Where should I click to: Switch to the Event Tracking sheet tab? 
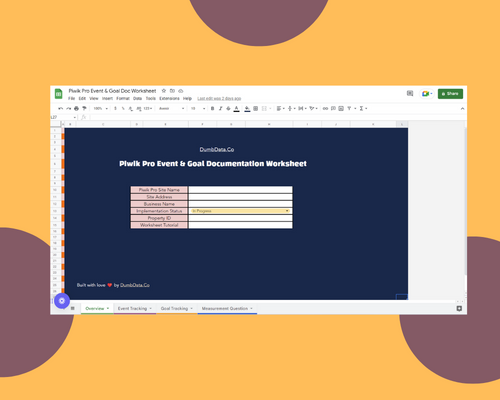point(135,308)
